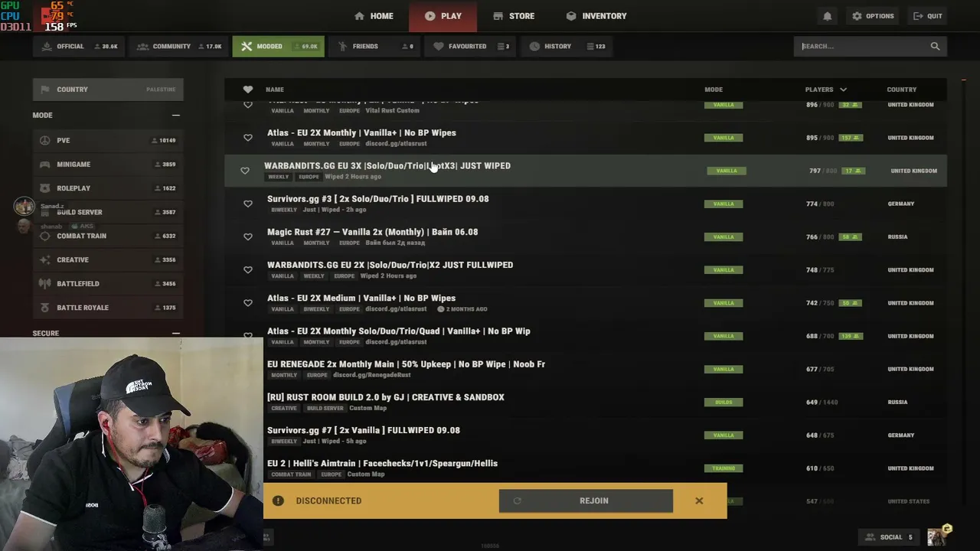This screenshot has width=980, height=551.
Task: Sort by the Mode column header
Action: pos(714,90)
